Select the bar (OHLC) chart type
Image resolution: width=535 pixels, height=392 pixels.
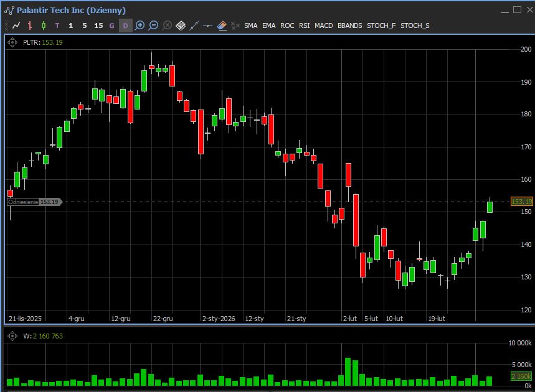pos(30,26)
